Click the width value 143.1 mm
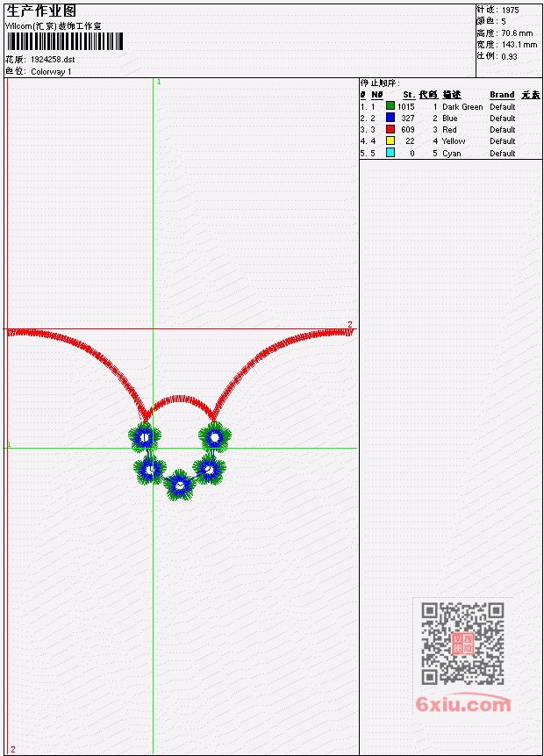 coord(519,45)
